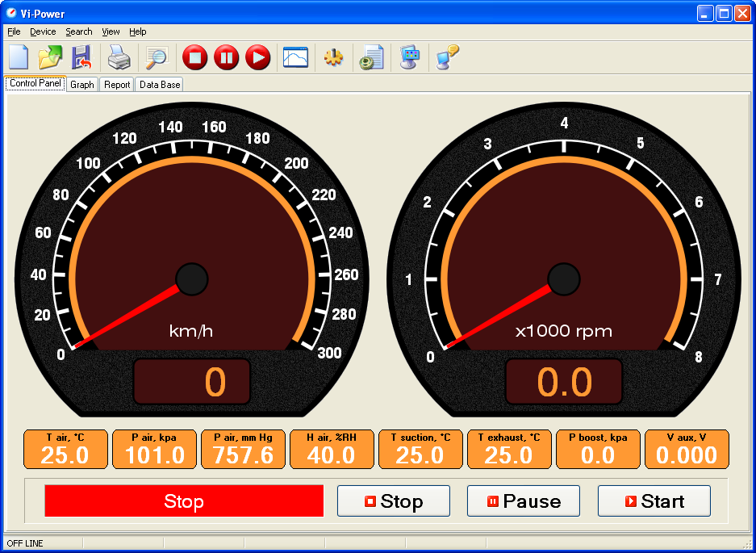Open the View menu
The image size is (756, 553).
click(111, 31)
